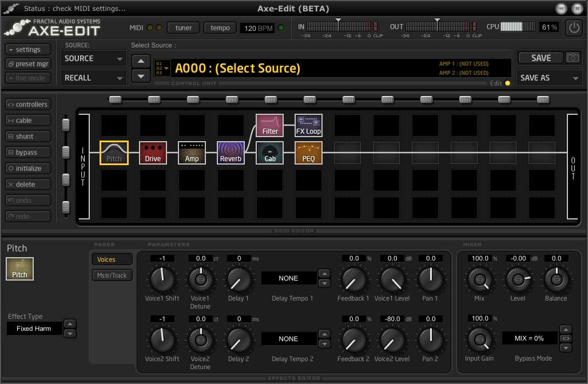Screen dimensions: 588x384
Task: Open the SAVE AS dropdown
Action: tap(549, 78)
